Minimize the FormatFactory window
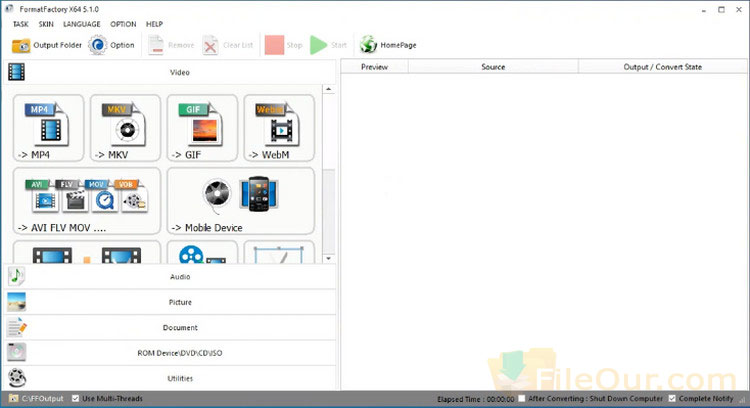 (x=704, y=10)
